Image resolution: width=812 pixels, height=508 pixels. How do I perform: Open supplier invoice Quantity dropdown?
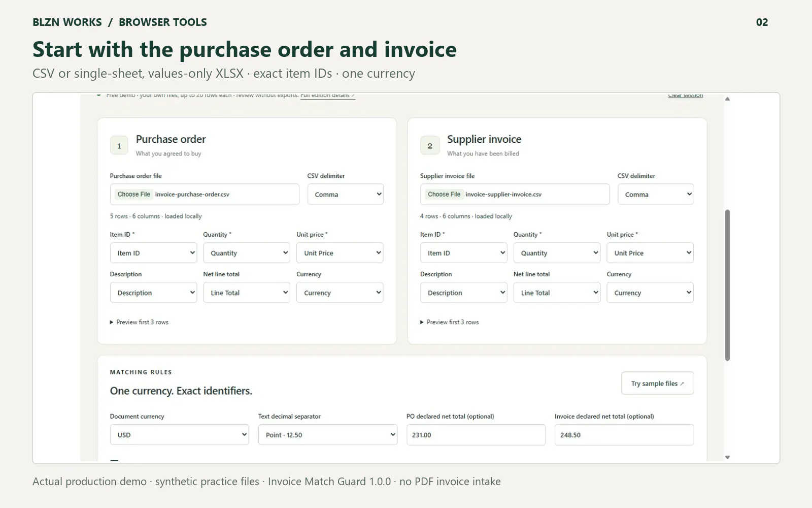(x=557, y=253)
